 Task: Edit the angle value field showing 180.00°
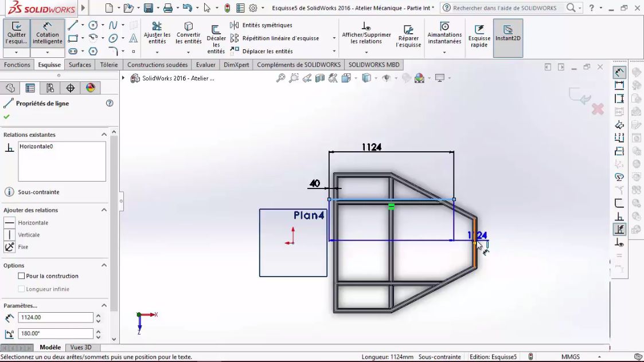(56, 333)
